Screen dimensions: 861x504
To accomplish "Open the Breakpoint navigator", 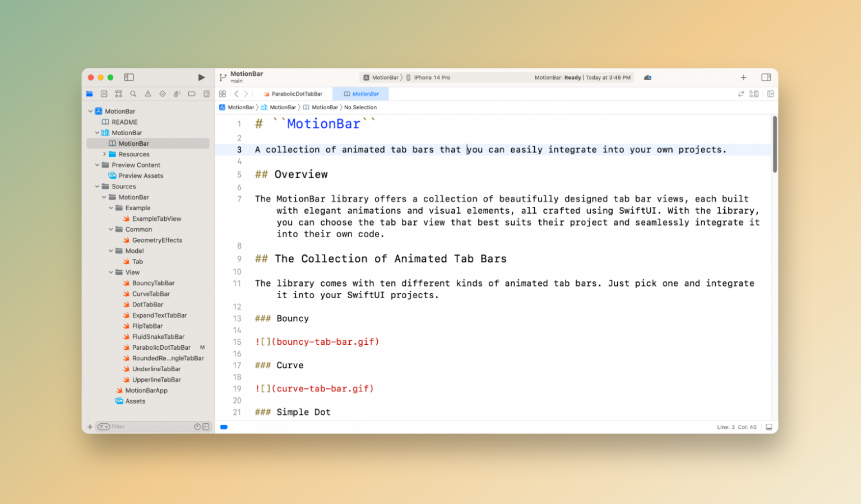I will [191, 94].
